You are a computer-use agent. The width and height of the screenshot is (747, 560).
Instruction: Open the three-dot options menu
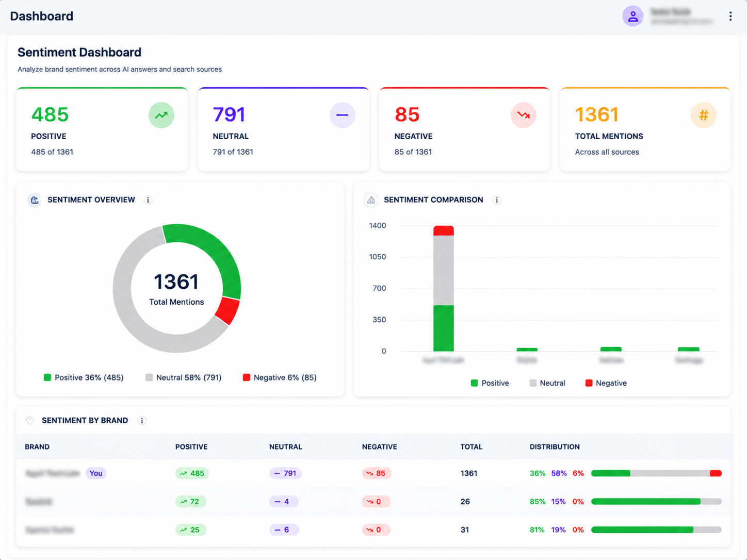tap(730, 16)
